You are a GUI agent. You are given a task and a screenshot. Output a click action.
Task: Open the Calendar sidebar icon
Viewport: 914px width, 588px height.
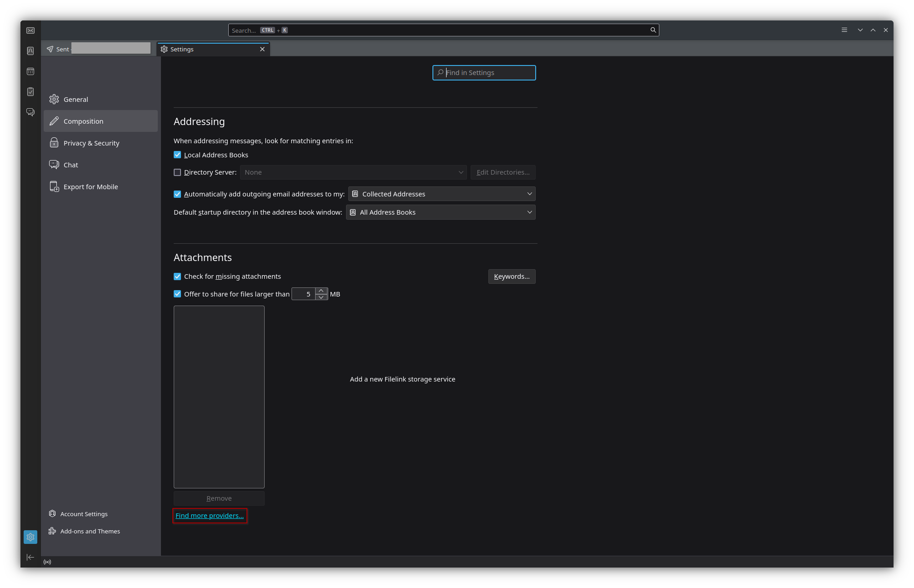click(30, 71)
